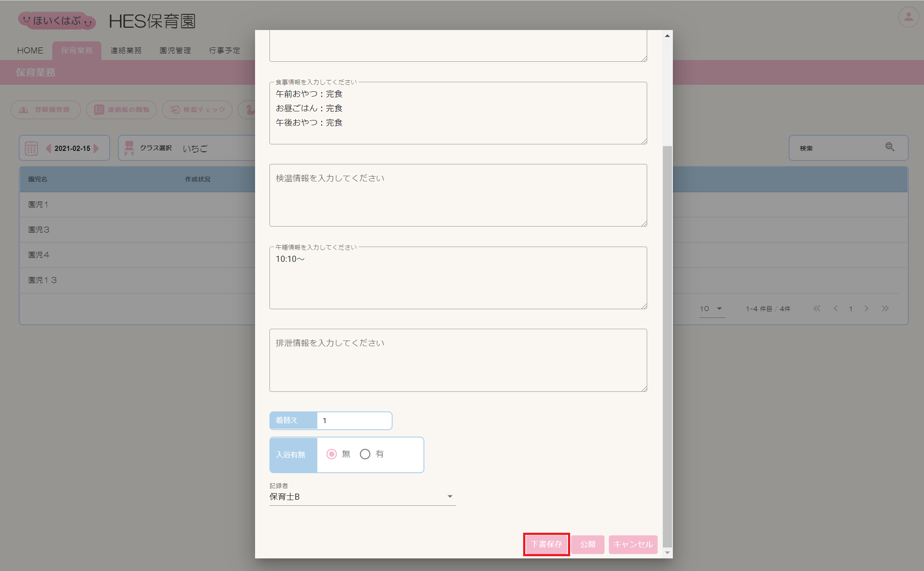Image resolution: width=924 pixels, height=571 pixels.
Task: Click the 着替え number input field
Action: click(x=353, y=421)
